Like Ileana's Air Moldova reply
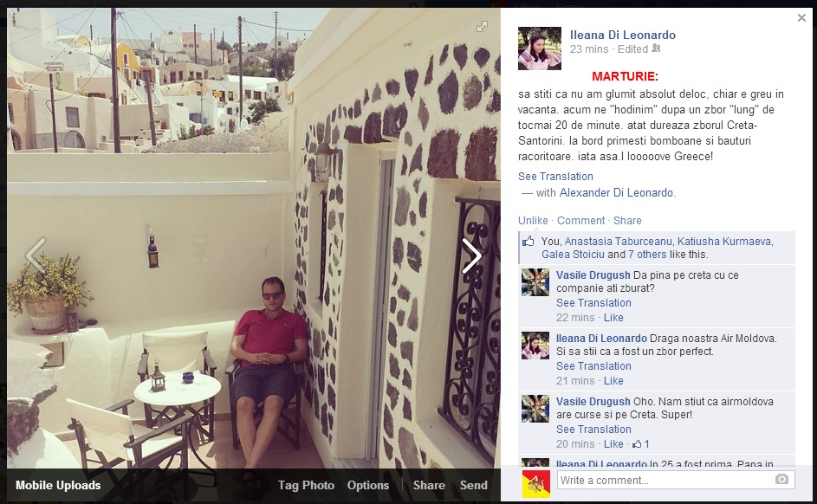 [613, 381]
